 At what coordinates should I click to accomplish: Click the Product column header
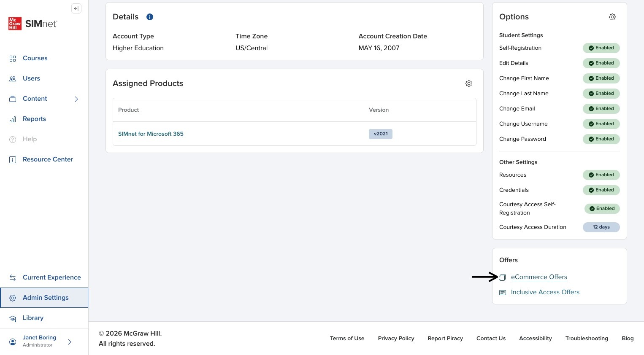tap(128, 110)
